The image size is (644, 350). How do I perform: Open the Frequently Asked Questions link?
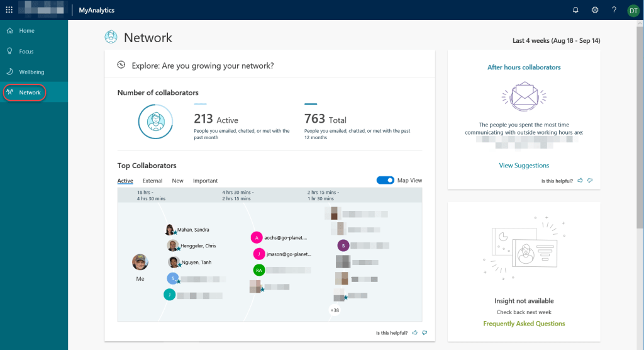pyautogui.click(x=524, y=324)
